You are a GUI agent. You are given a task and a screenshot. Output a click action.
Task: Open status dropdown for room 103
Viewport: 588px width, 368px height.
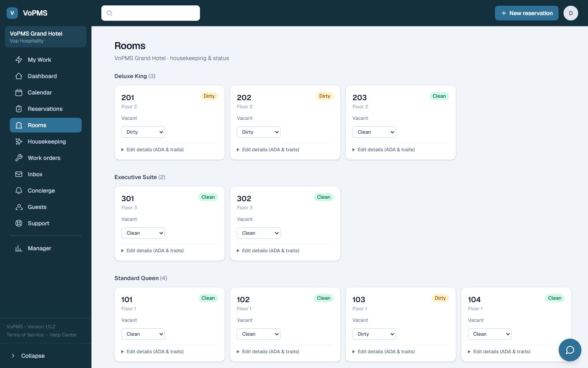(374, 334)
